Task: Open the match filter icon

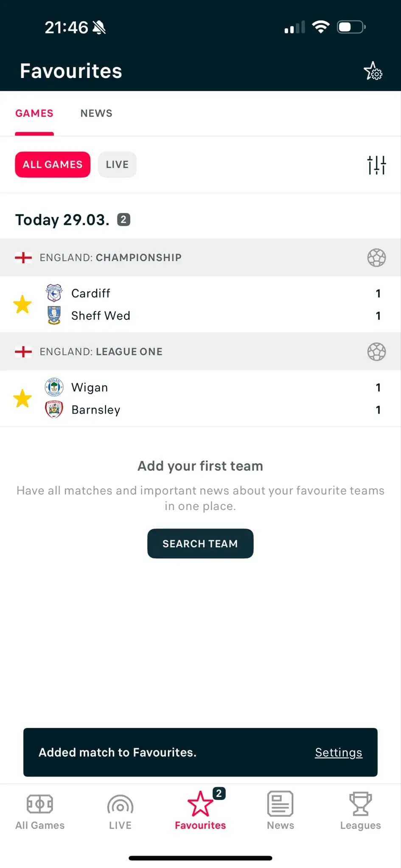Action: [376, 164]
